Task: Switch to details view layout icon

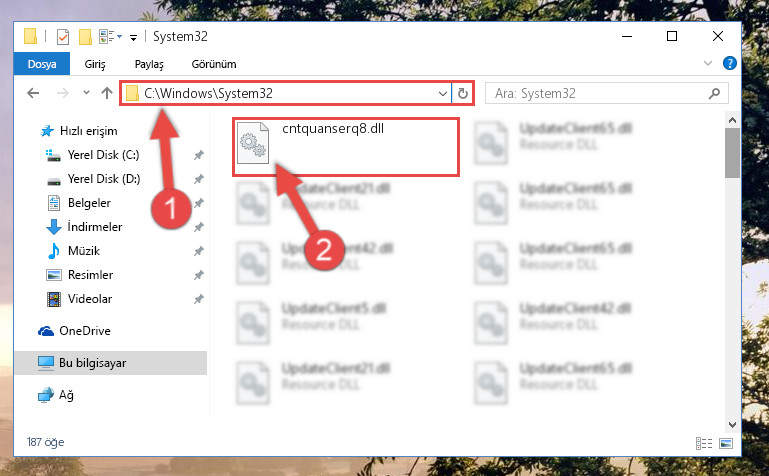Action: (704, 443)
